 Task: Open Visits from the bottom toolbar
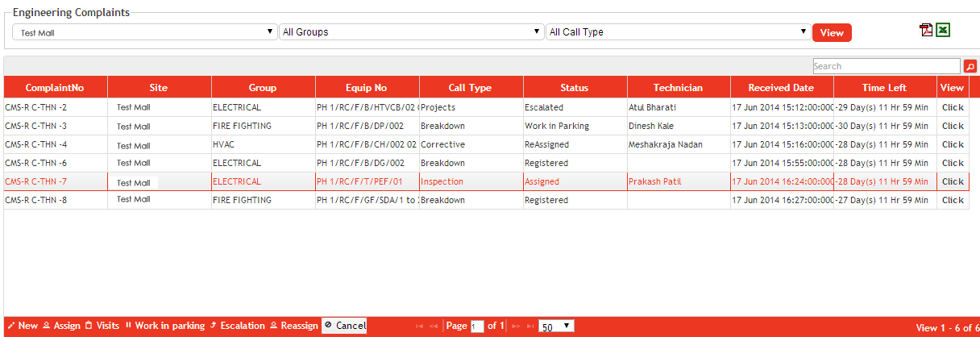tap(102, 326)
